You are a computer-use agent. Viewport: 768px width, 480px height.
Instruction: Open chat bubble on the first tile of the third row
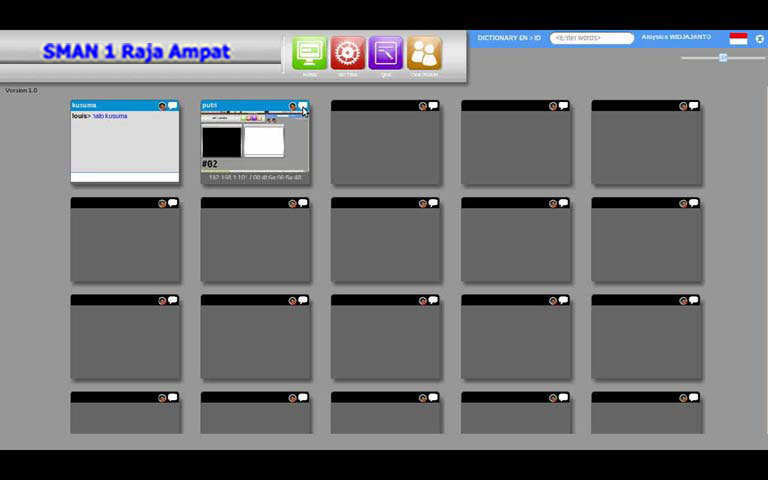pyautogui.click(x=173, y=300)
